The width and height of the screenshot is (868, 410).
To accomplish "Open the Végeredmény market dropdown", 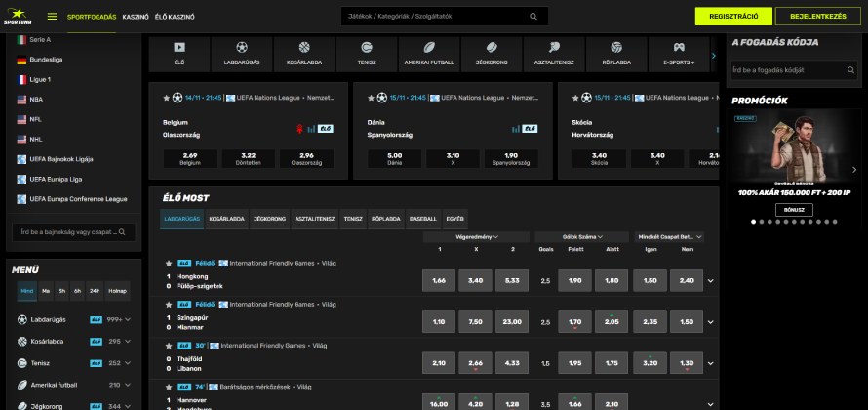I will tap(476, 236).
